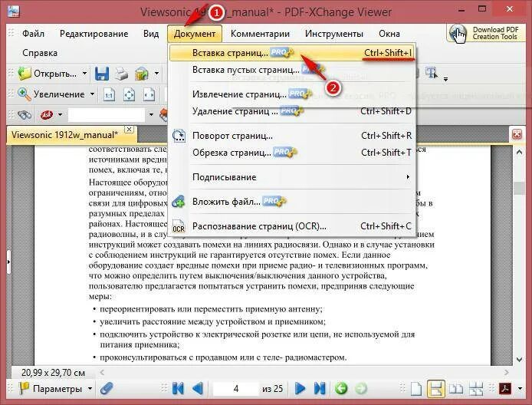Click the Открыть open button label
This screenshot has width=532, height=405.
55,74
